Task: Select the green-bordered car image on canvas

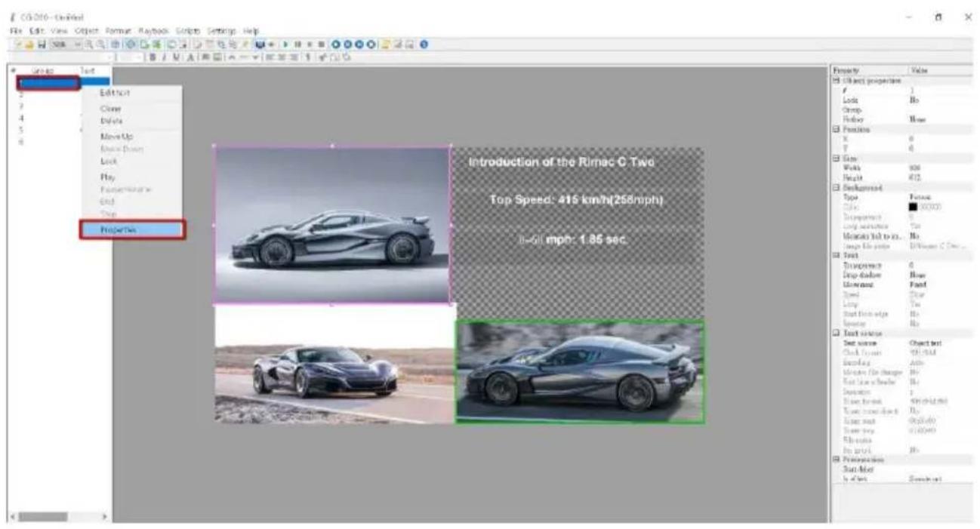Action: pyautogui.click(x=580, y=371)
